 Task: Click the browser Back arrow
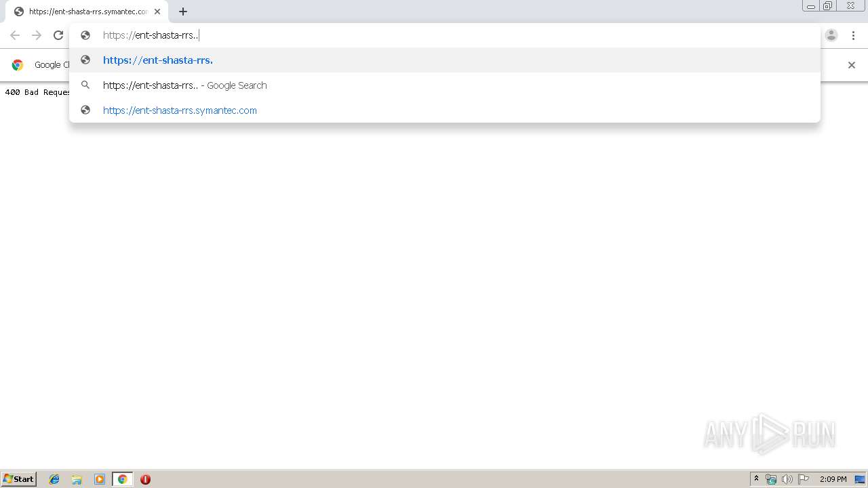click(15, 35)
